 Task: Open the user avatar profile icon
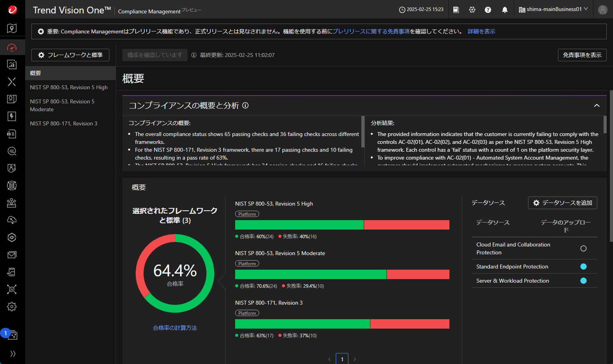[603, 10]
